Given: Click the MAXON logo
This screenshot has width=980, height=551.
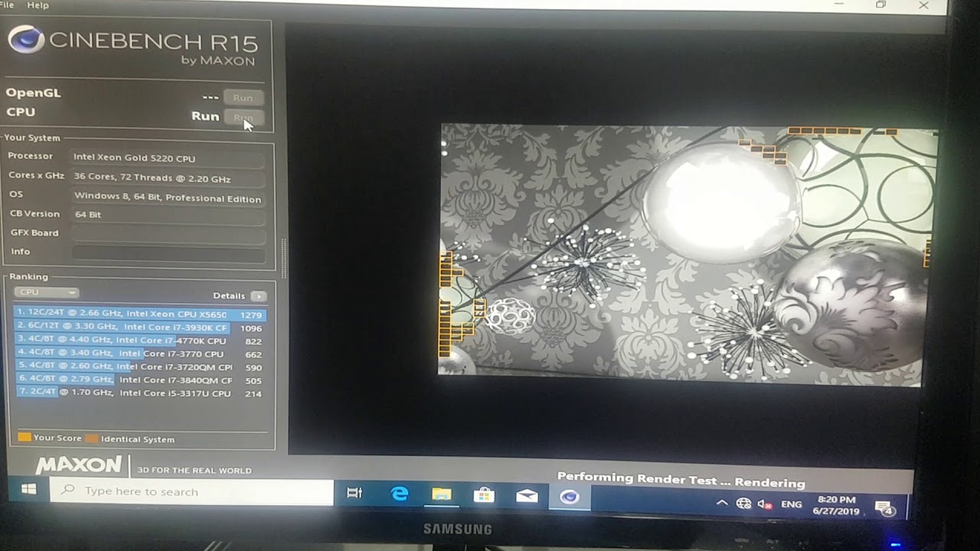Looking at the screenshot, I should click(x=78, y=465).
